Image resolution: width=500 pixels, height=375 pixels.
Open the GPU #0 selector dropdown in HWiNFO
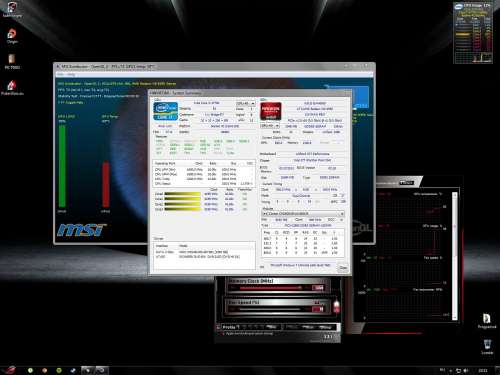[x=270, y=126]
